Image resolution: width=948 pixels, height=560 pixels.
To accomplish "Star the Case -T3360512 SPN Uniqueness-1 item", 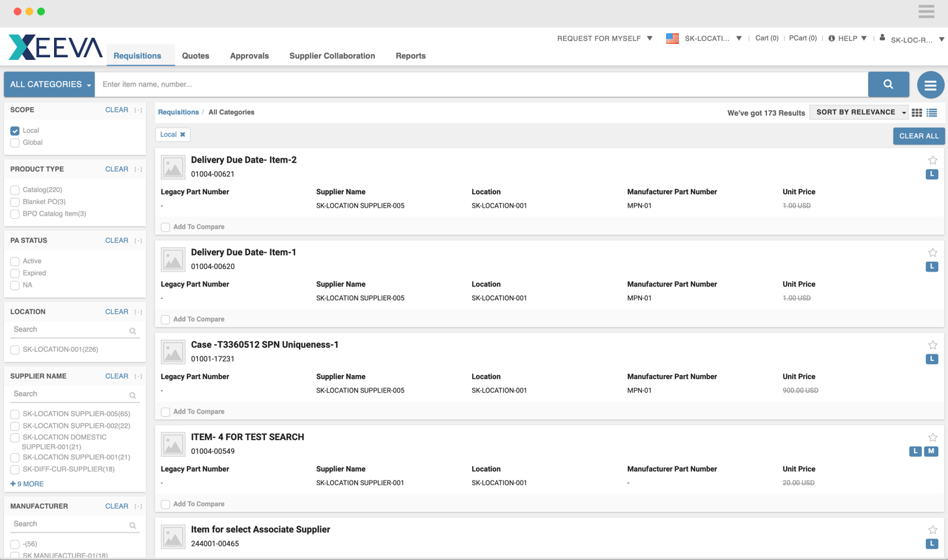I will coord(932,345).
